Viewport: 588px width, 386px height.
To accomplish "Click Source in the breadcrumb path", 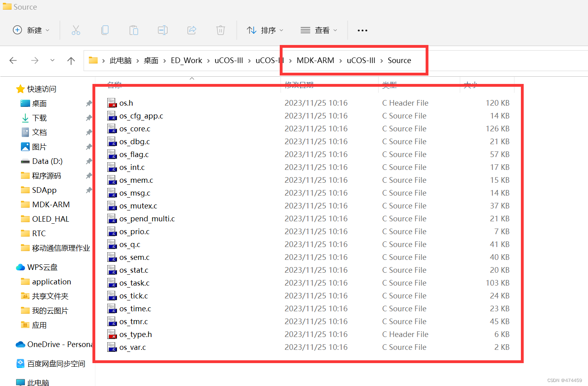I will pos(400,61).
